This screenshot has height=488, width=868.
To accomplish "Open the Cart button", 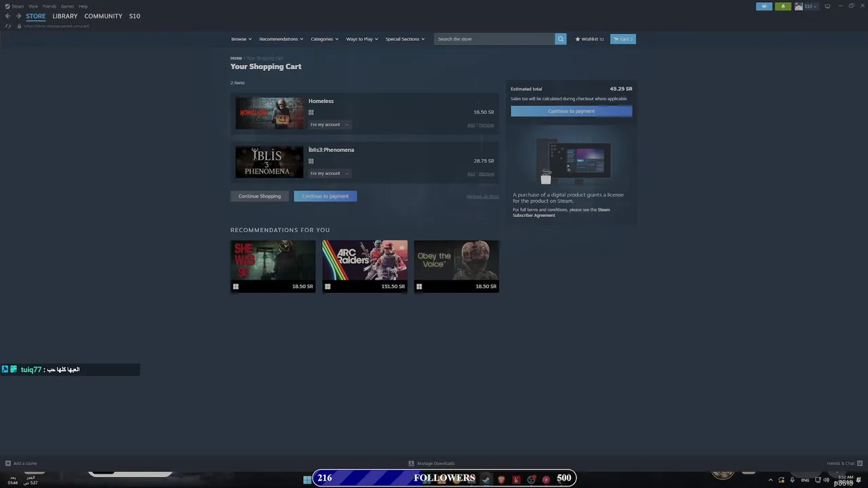I will point(623,39).
